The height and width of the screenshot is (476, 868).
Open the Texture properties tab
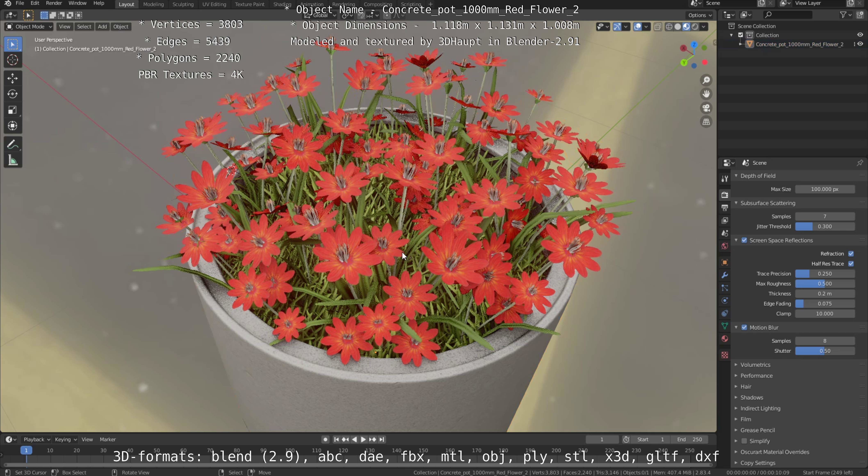[x=724, y=355]
